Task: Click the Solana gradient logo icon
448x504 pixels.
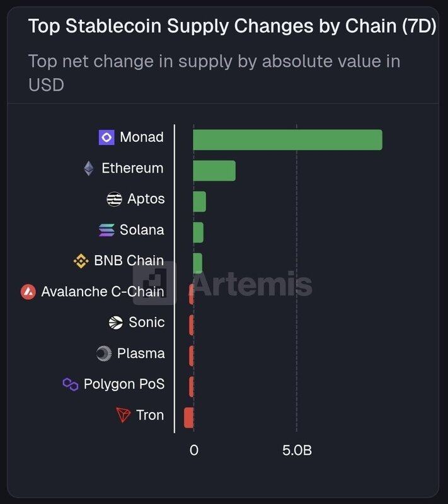Action: click(106, 230)
